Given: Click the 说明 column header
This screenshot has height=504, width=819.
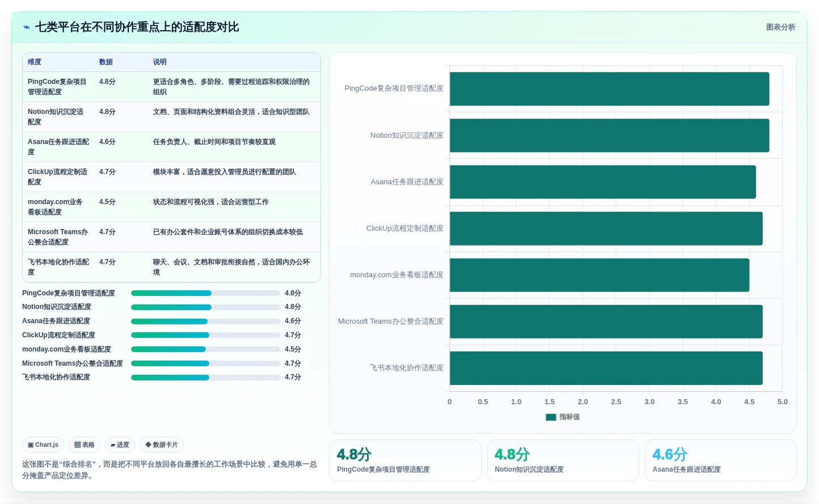Looking at the screenshot, I should pyautogui.click(x=160, y=62).
